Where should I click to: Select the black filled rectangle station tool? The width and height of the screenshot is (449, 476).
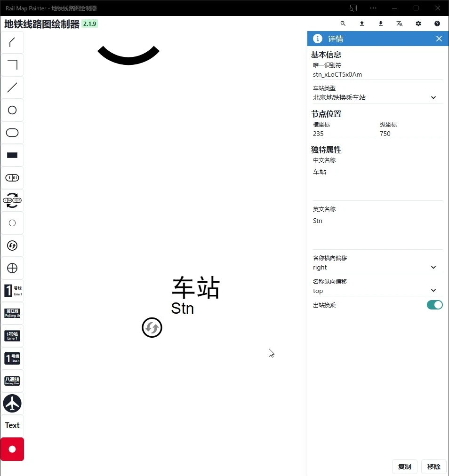pyautogui.click(x=12, y=155)
